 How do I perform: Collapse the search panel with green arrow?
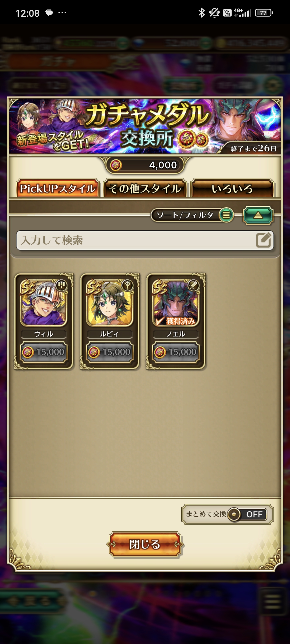258,215
